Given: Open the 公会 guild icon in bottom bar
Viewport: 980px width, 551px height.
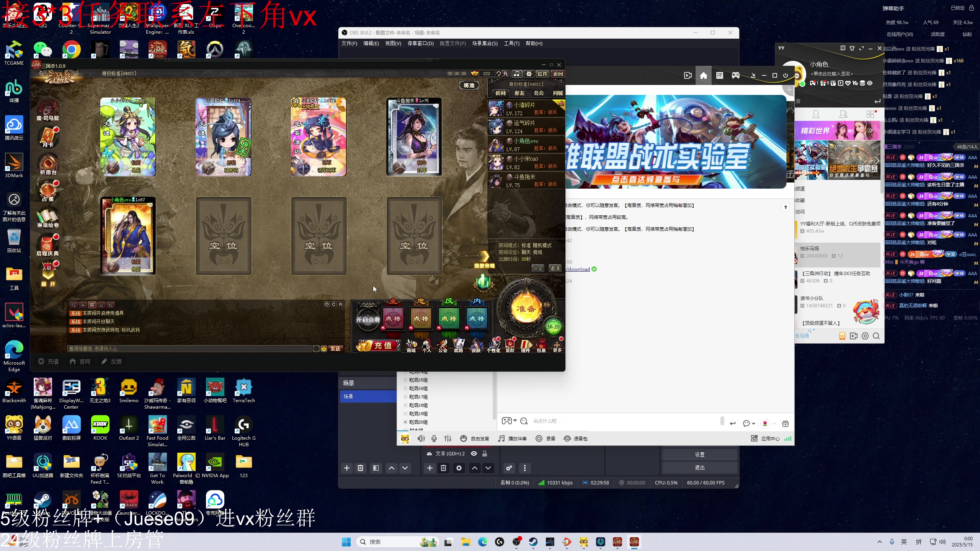Looking at the screenshot, I should tap(443, 346).
